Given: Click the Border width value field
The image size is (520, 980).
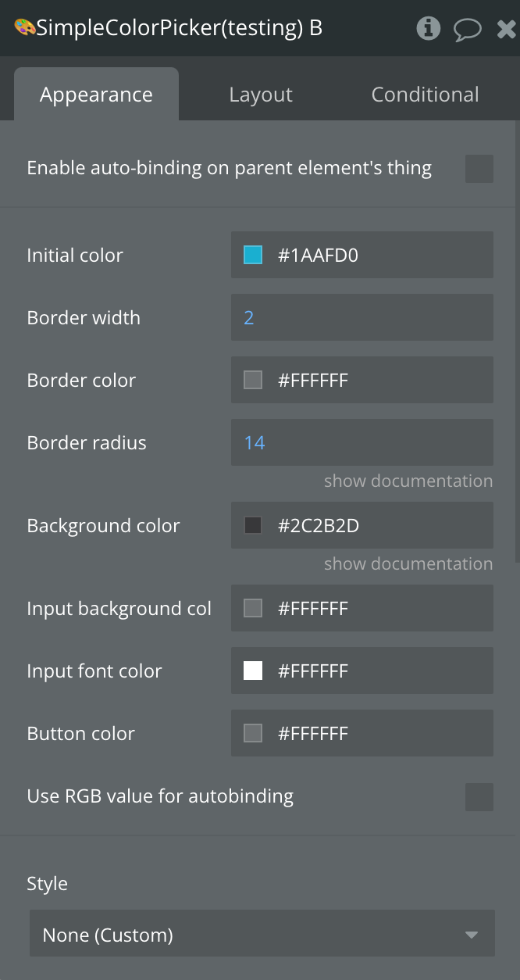Looking at the screenshot, I should coord(362,317).
